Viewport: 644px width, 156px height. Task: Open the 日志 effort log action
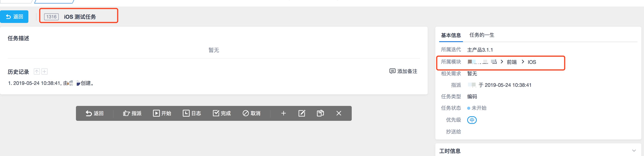[x=192, y=113]
